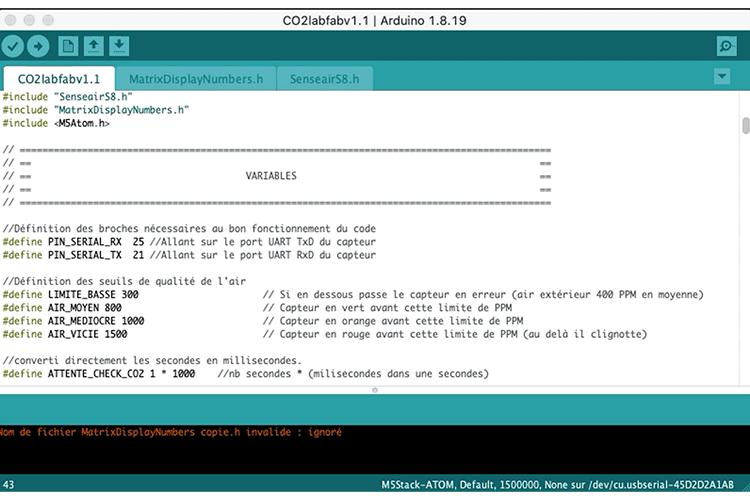The image size is (750, 500).
Task: Click the editor vertical scrollbar thumb
Action: pyautogui.click(x=745, y=126)
